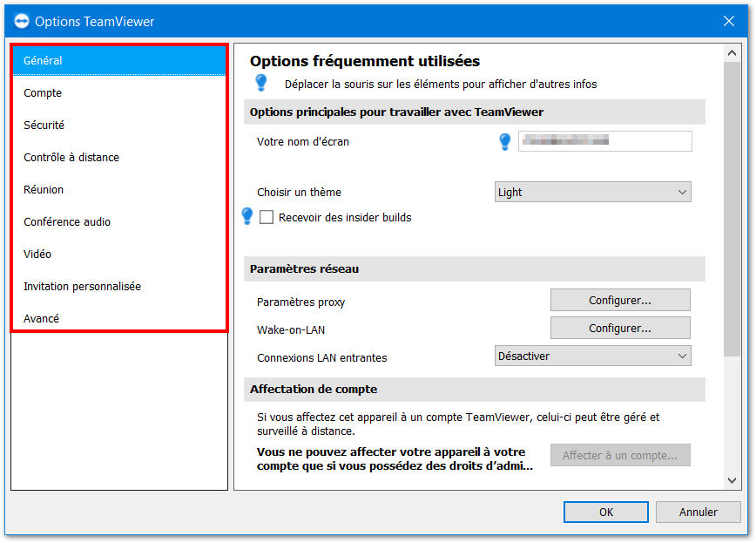
Task: Click the Choisir un thème label
Action: (299, 193)
